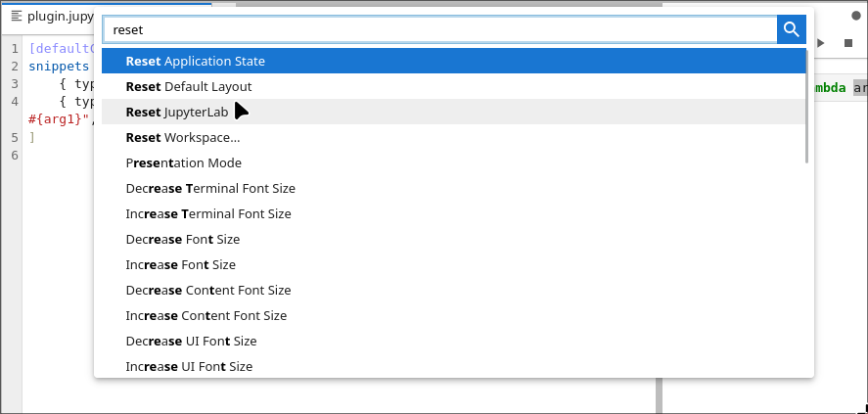Click the word snippets in editor

[x=59, y=66]
